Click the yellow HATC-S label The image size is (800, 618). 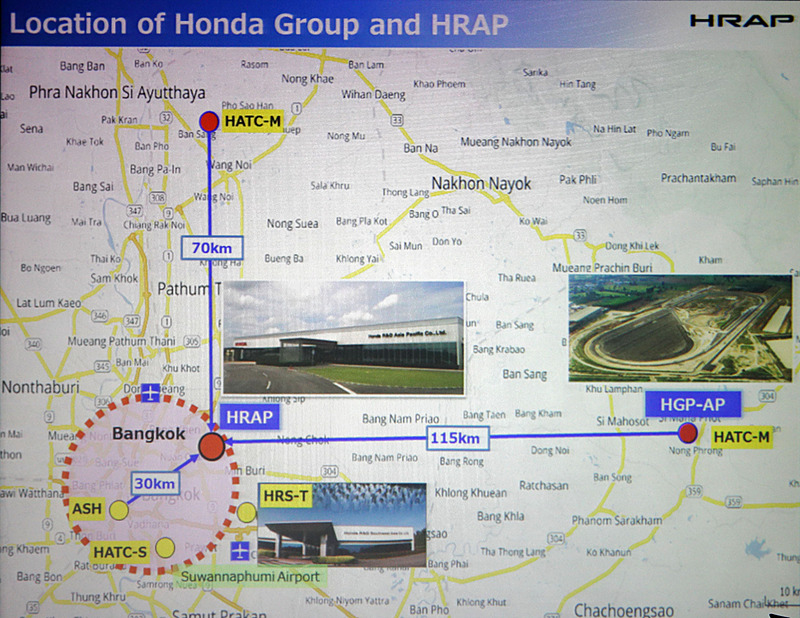120,553
